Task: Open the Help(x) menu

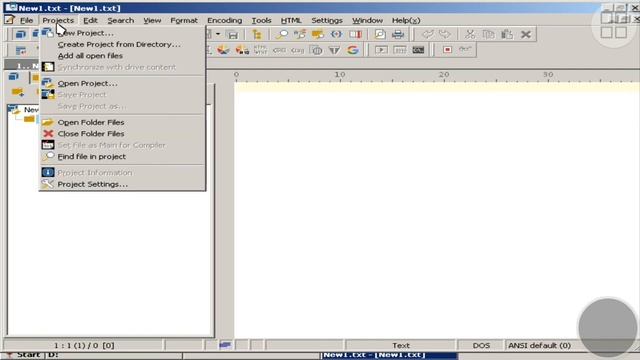Action: (x=406, y=20)
